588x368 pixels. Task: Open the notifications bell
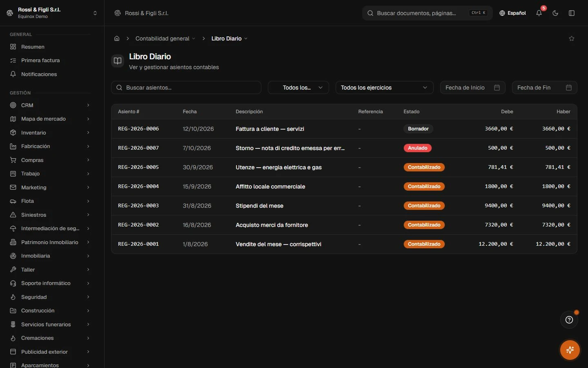539,13
